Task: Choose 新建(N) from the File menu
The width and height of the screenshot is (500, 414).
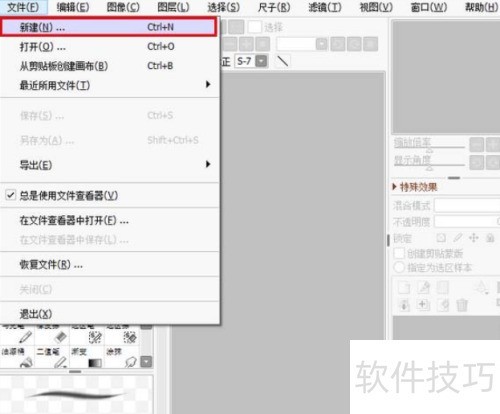Action: pyautogui.click(x=109, y=27)
